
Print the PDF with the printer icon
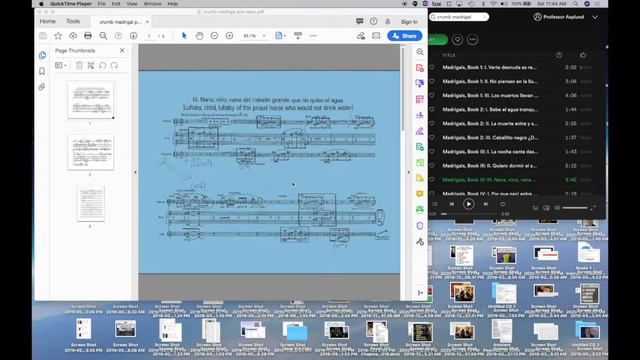click(x=88, y=36)
